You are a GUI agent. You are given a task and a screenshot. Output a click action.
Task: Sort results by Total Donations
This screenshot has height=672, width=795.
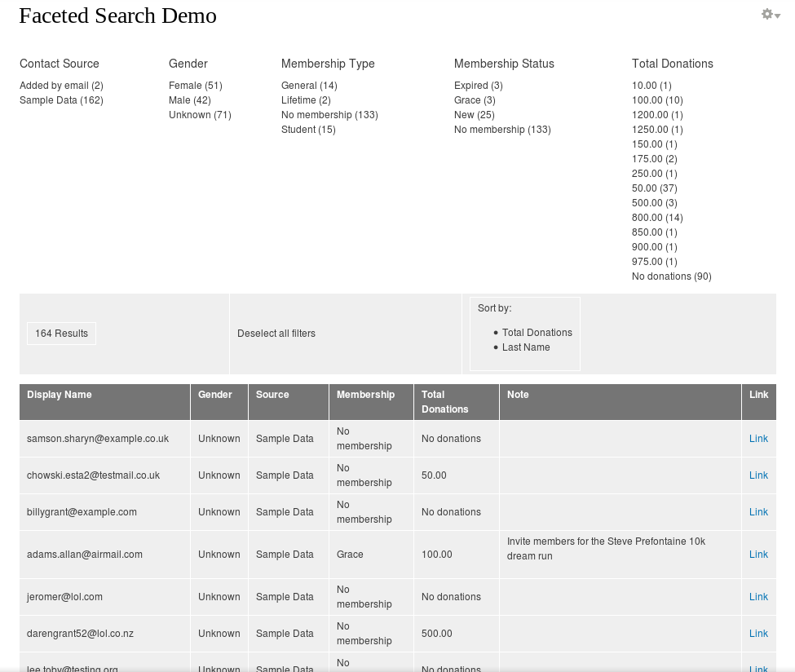tap(537, 333)
